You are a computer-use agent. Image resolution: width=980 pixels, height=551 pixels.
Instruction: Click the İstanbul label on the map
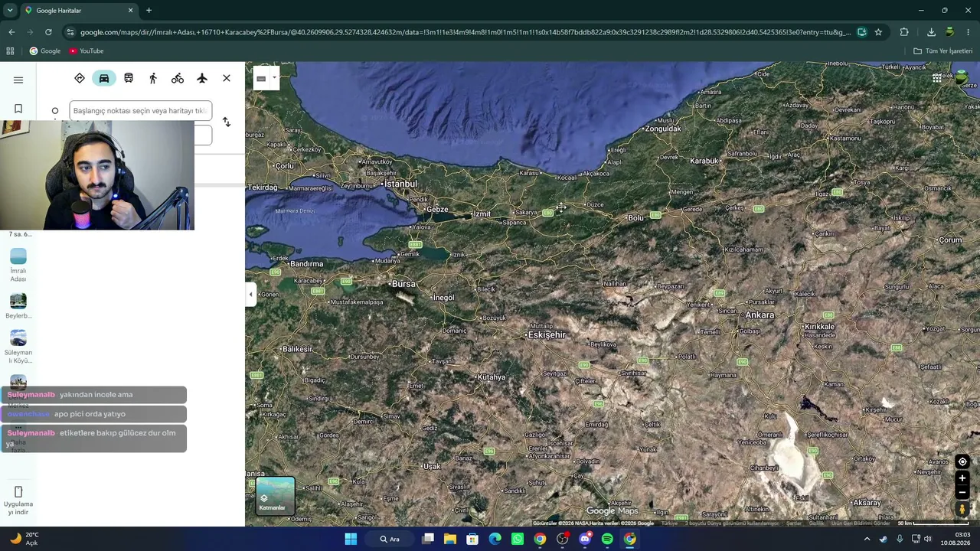click(400, 184)
